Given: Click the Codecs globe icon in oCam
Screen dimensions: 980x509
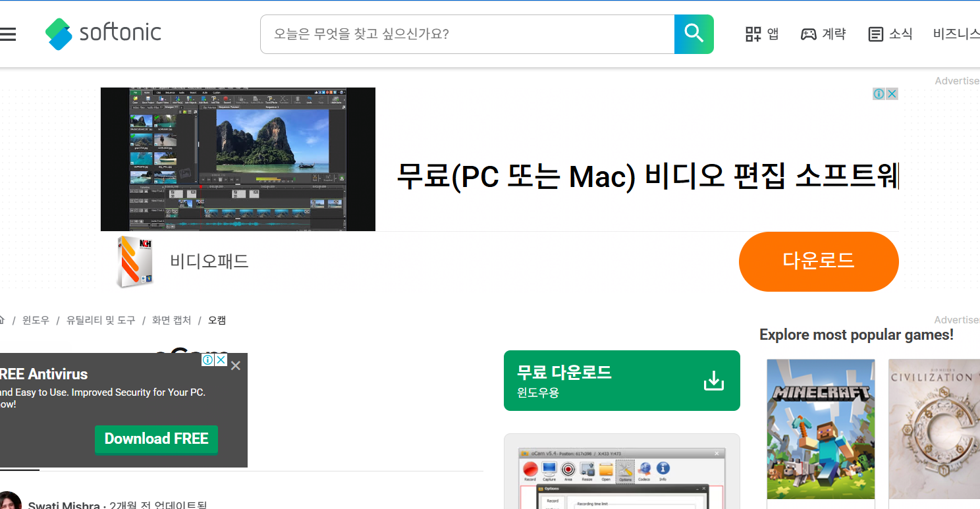Looking at the screenshot, I should coord(645,469).
